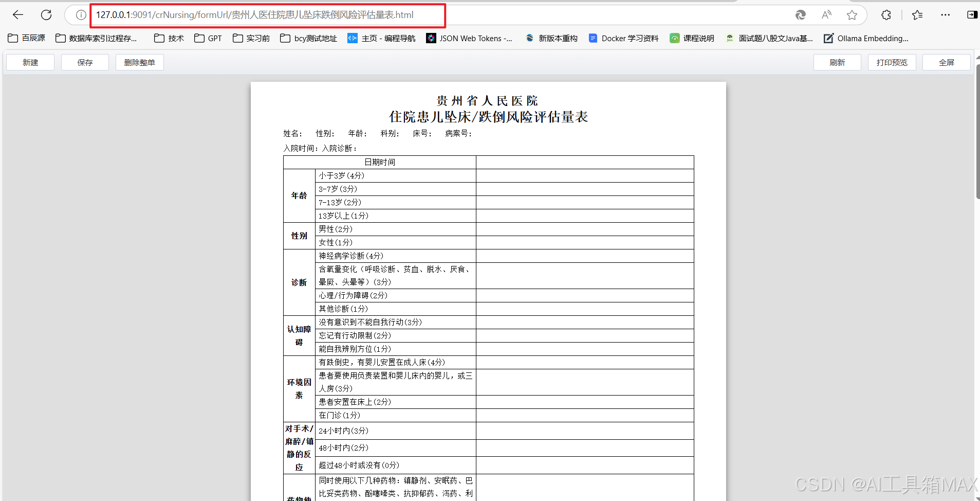The image size is (980, 501).
Task: Select the 神经病学诊断(4分) row
Action: click(504, 256)
